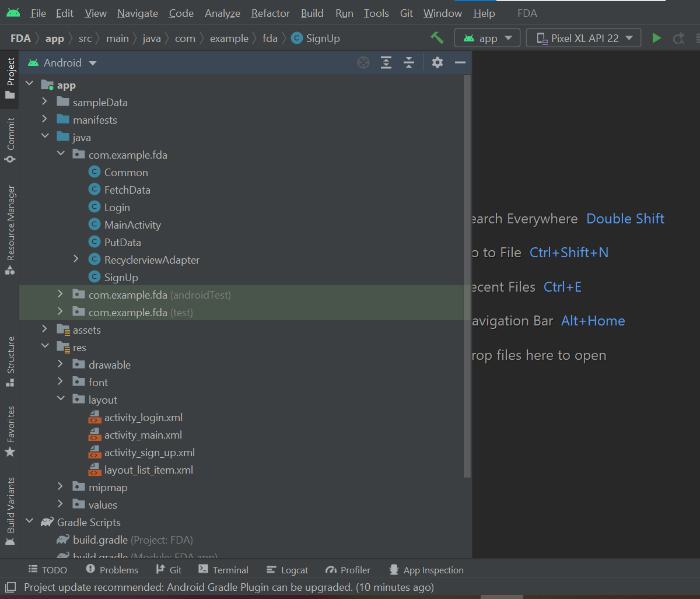This screenshot has height=599, width=700.
Task: Open the Commit tool window tab
Action: pyautogui.click(x=10, y=141)
